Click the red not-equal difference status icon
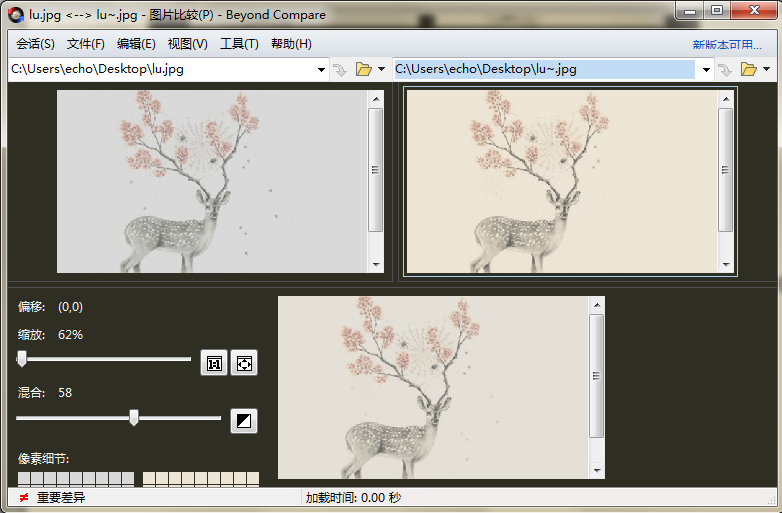Screen dimensions: 782x513 click(x=23, y=497)
